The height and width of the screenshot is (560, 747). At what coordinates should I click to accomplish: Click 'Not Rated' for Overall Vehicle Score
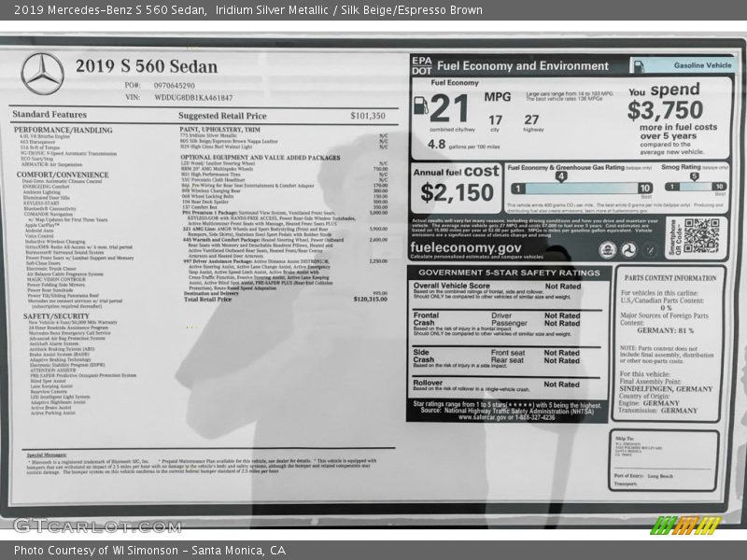pos(563,287)
